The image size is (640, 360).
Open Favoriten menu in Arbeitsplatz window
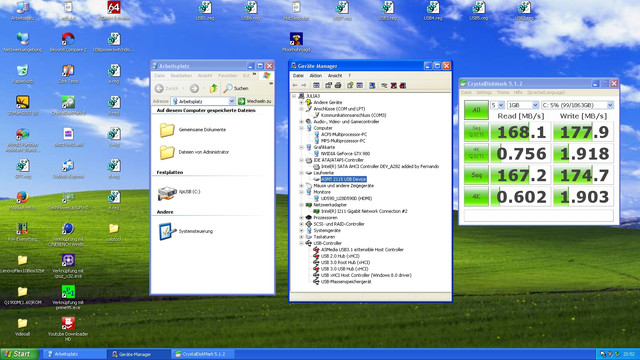[x=227, y=76]
